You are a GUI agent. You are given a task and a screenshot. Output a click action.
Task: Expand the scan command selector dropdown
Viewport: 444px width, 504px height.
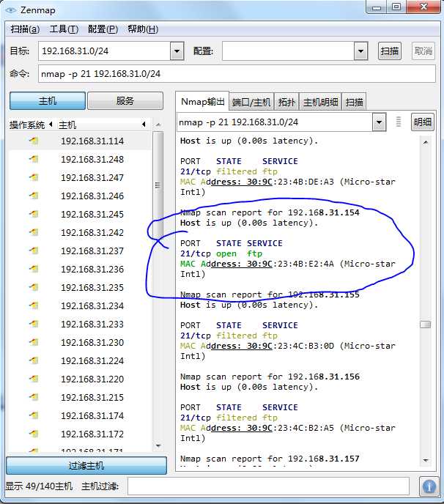(379, 122)
